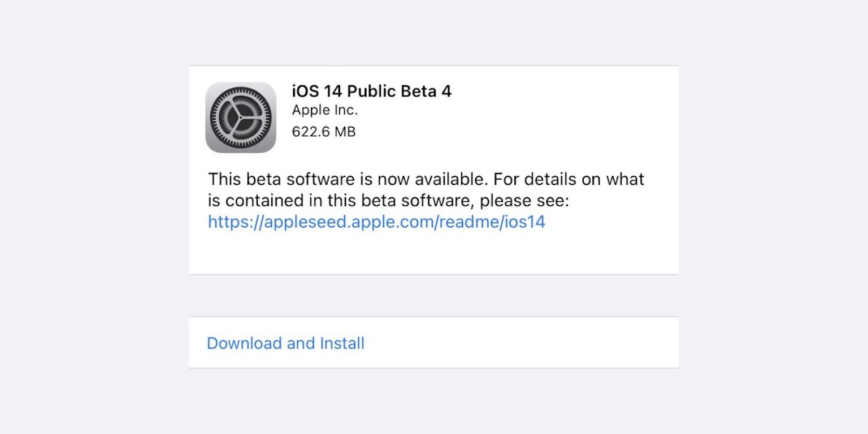Click the gray margin right of the update card

(x=773, y=170)
